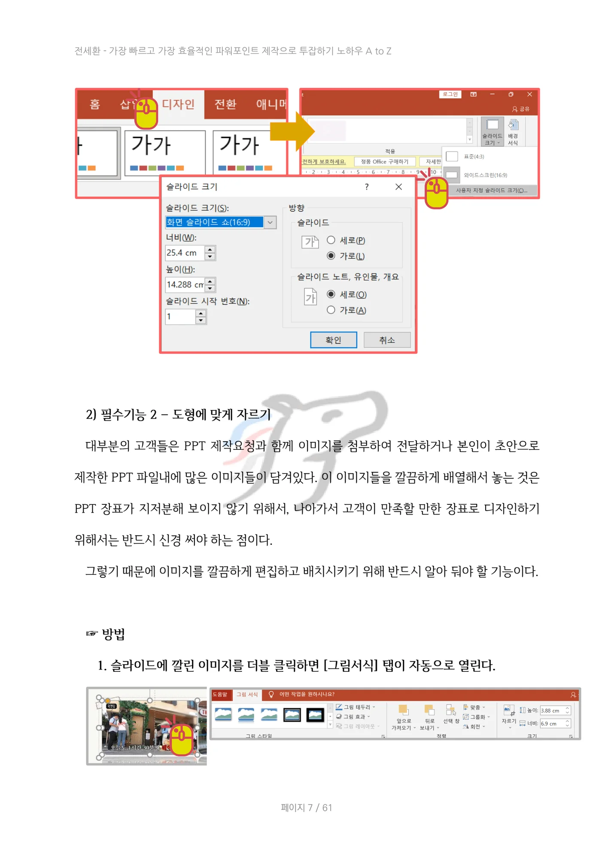Apply the first picture style thumbnail
This screenshot has width=614, height=868.
point(223,715)
